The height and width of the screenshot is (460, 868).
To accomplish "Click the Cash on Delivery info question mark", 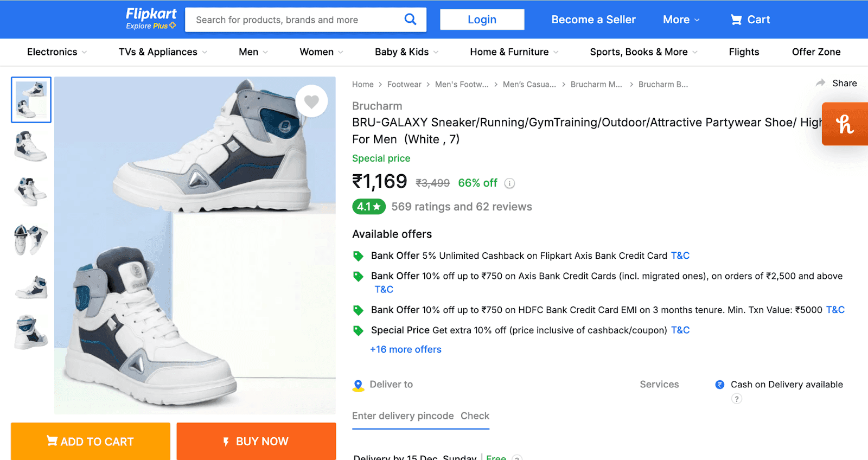I will click(x=736, y=399).
